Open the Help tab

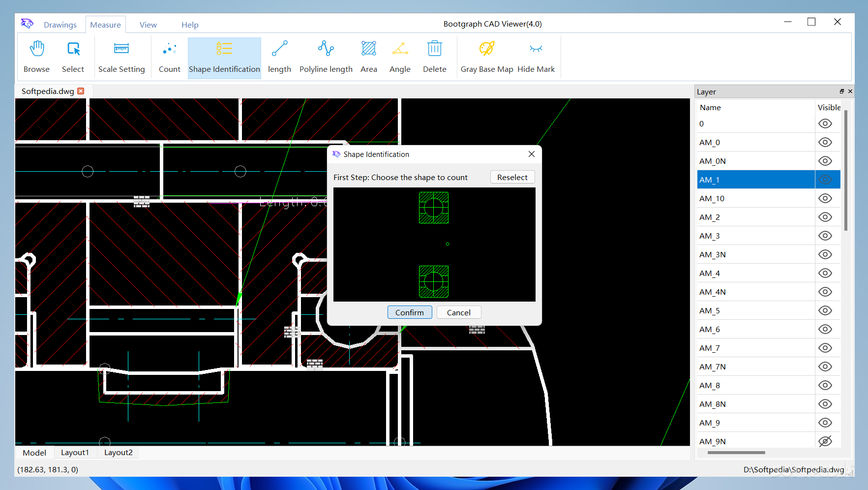190,25
